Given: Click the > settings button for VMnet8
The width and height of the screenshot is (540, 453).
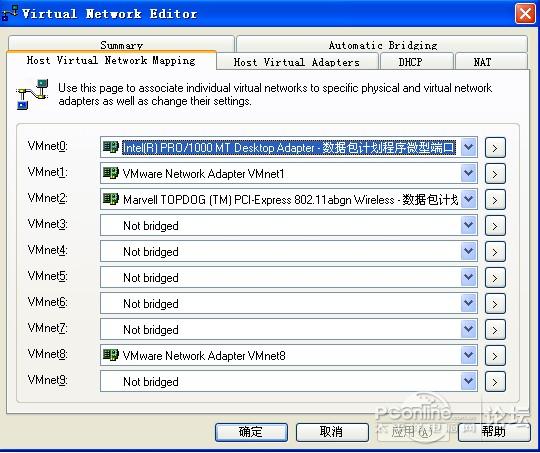Looking at the screenshot, I should 495,356.
